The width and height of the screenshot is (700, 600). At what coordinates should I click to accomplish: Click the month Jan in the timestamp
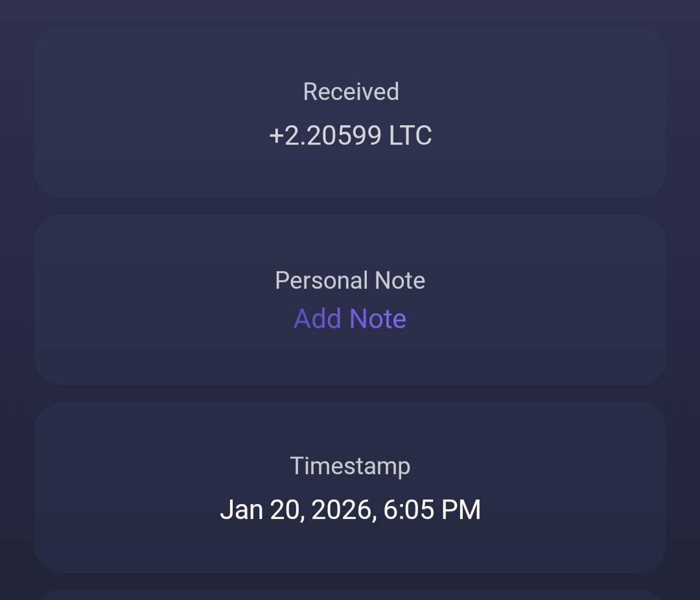point(241,510)
